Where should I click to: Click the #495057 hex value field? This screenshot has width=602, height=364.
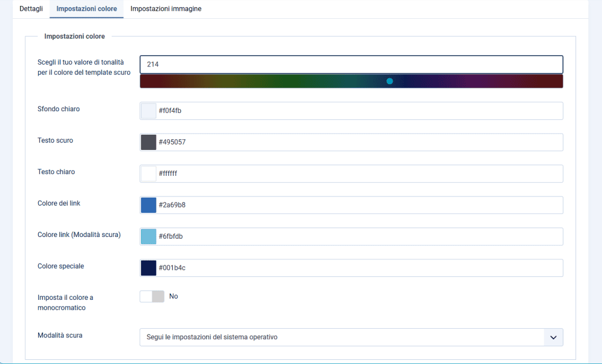[x=359, y=142]
